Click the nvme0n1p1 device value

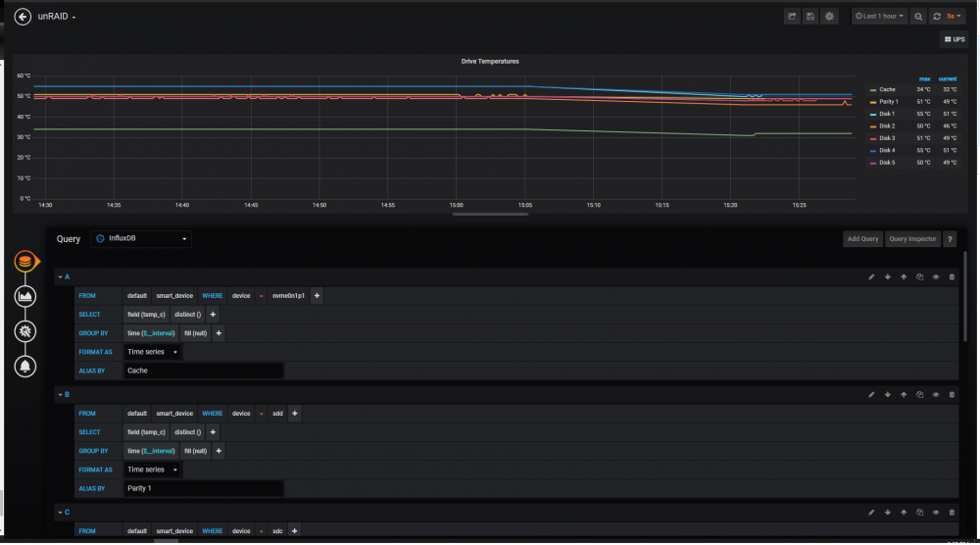pyautogui.click(x=288, y=296)
